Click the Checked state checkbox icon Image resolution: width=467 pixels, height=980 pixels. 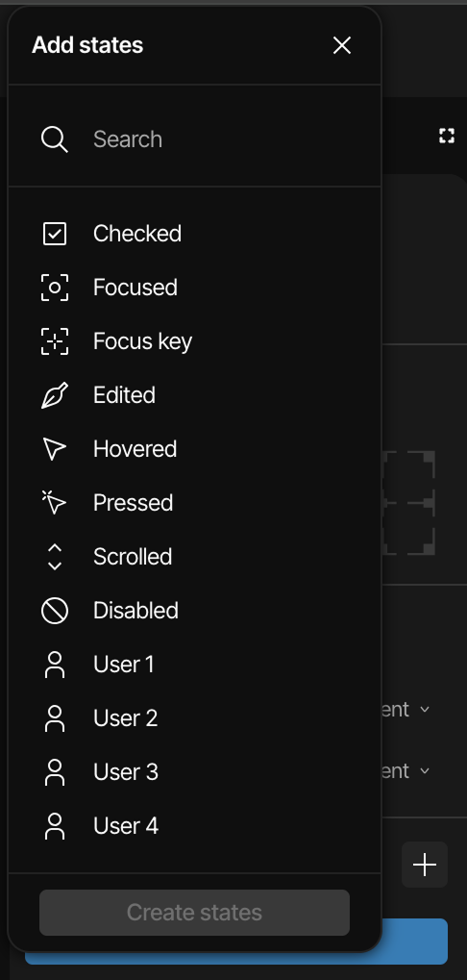(x=55, y=234)
